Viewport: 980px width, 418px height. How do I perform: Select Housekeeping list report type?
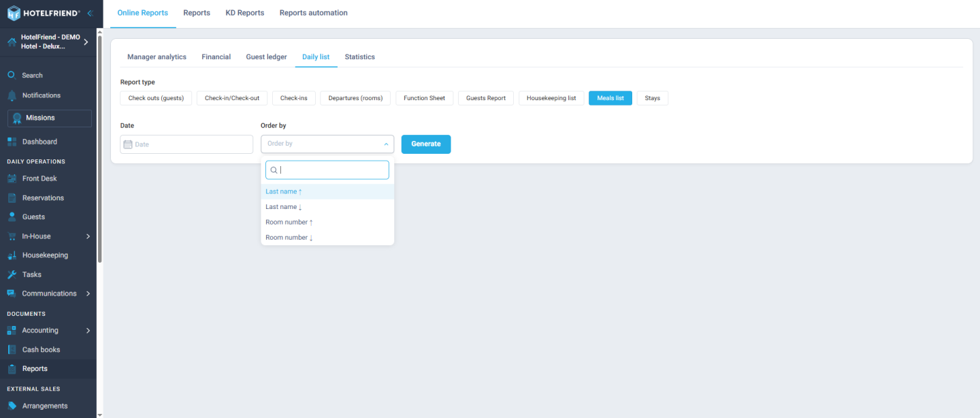[551, 98]
